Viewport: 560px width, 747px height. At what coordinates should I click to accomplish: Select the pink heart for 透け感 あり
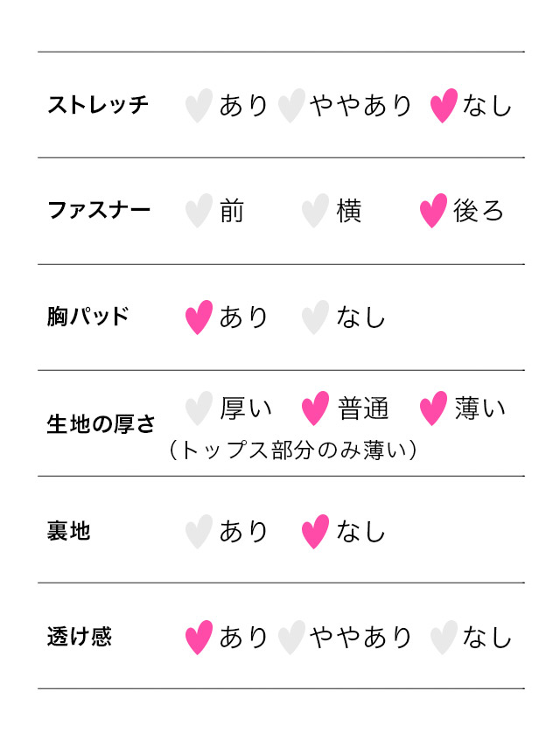pyautogui.click(x=199, y=638)
